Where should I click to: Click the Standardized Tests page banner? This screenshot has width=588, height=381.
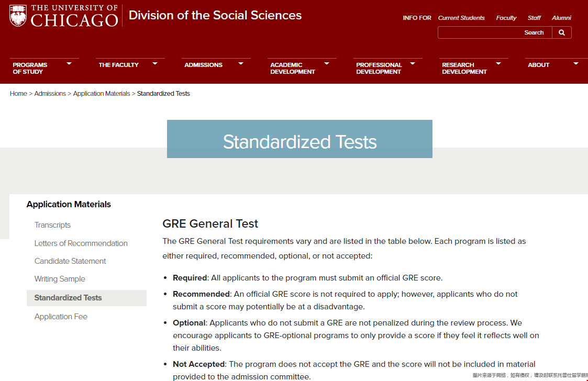click(299, 139)
